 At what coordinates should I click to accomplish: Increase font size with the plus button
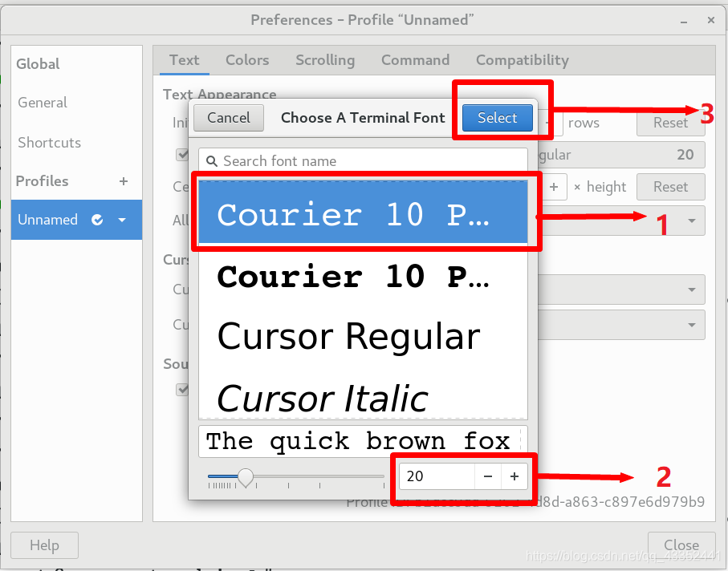514,476
